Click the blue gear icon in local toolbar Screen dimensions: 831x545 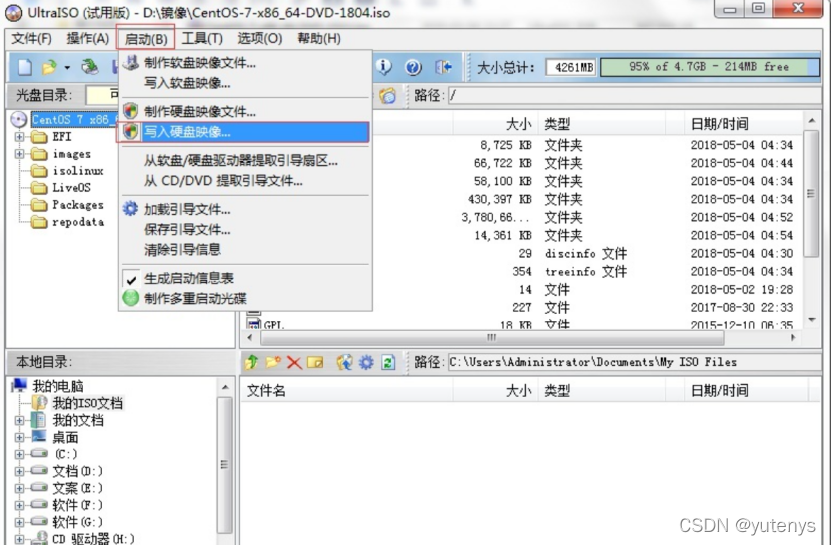coord(366,362)
